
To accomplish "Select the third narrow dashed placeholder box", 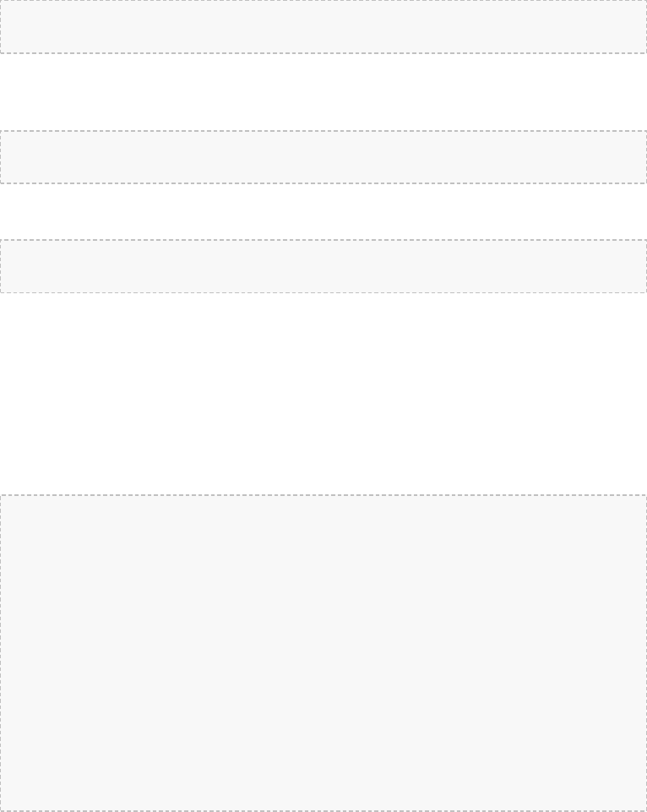I will [323, 266].
